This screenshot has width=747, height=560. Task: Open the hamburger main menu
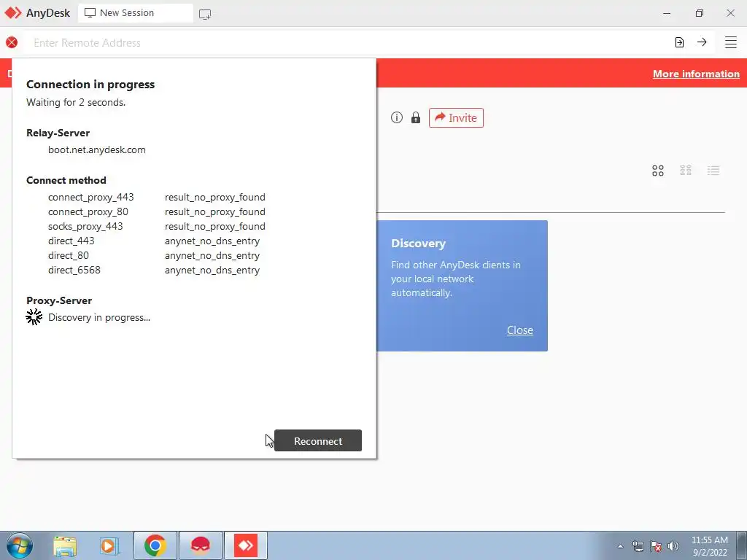(x=731, y=42)
